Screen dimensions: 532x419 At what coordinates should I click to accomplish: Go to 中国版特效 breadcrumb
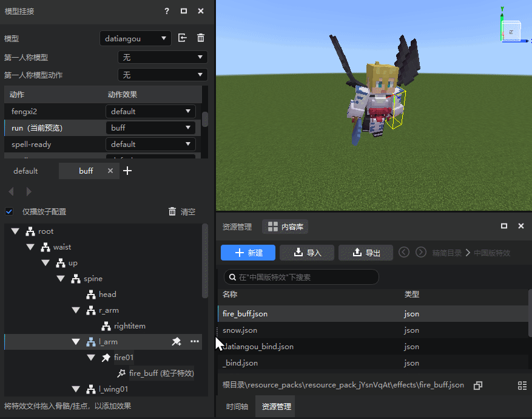coord(492,253)
